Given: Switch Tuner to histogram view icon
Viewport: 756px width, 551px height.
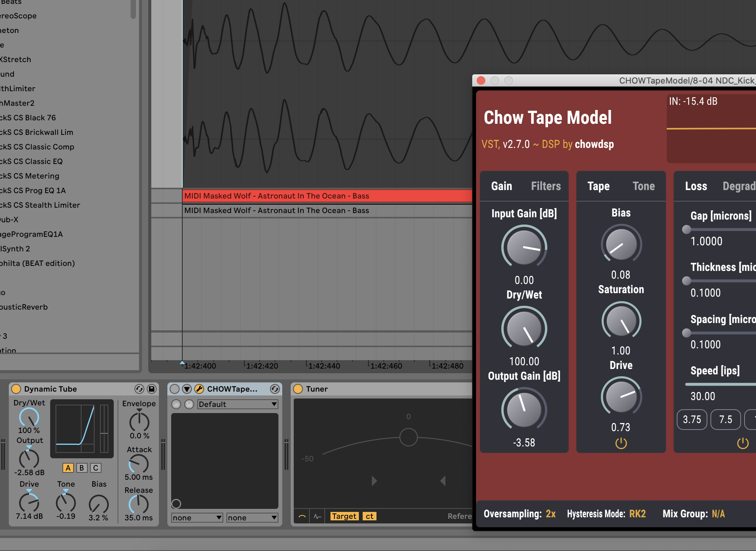Looking at the screenshot, I should point(317,516).
